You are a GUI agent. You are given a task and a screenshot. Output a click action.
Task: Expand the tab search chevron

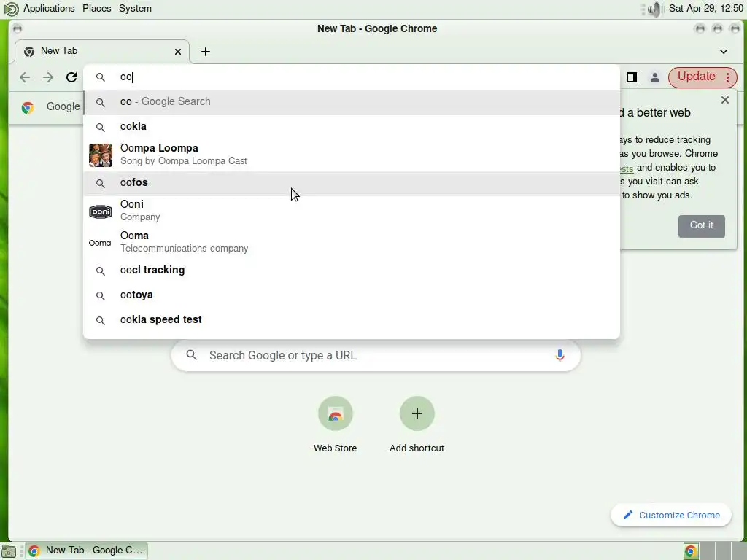pos(724,52)
